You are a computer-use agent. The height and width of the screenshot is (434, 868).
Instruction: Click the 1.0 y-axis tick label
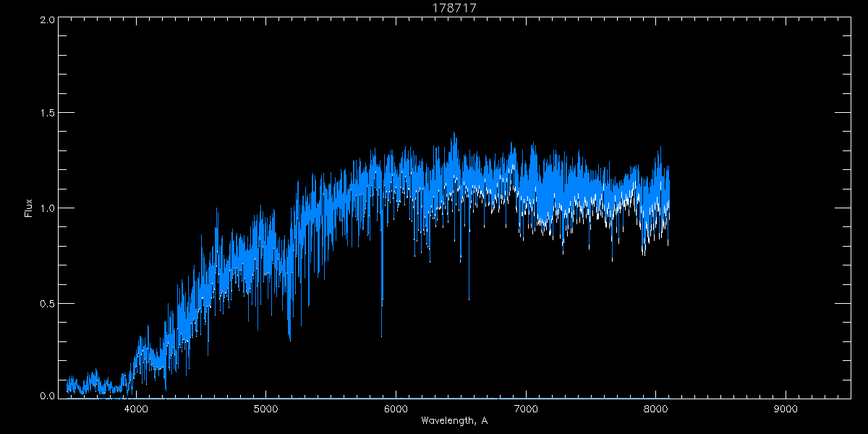(x=46, y=208)
